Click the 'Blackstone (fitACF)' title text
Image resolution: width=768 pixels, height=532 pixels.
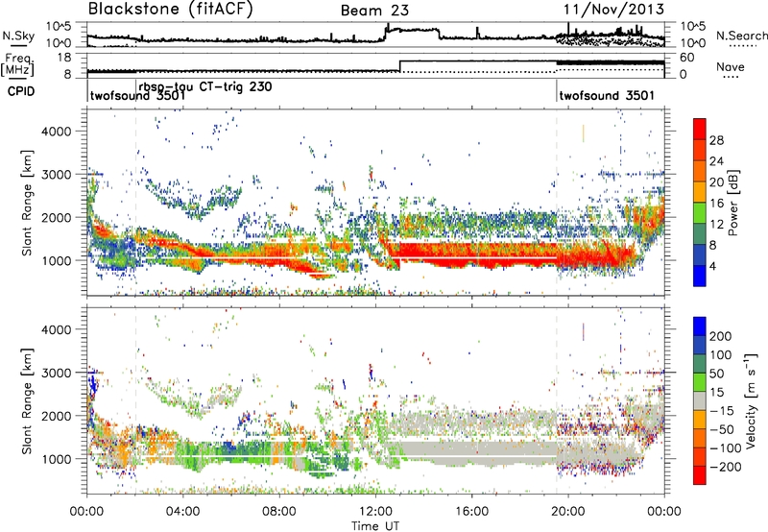(x=171, y=9)
